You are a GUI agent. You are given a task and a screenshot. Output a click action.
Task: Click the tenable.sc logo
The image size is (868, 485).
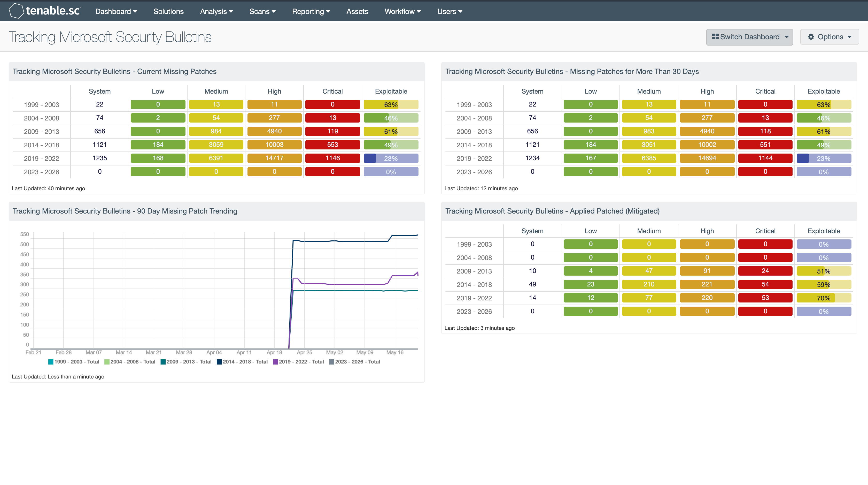tap(45, 11)
